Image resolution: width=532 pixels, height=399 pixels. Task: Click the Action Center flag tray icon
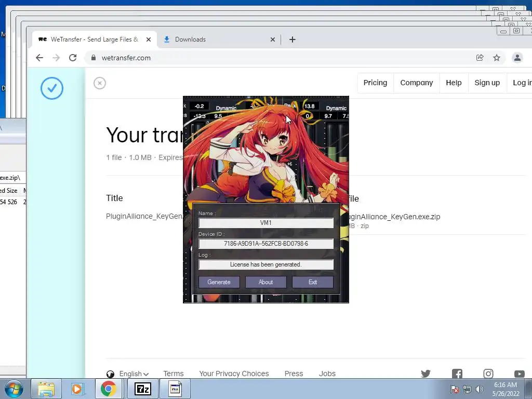click(x=455, y=389)
